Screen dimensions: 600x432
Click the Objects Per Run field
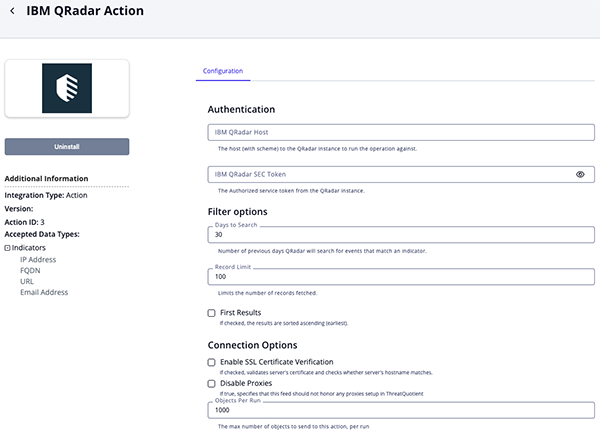click(401, 410)
